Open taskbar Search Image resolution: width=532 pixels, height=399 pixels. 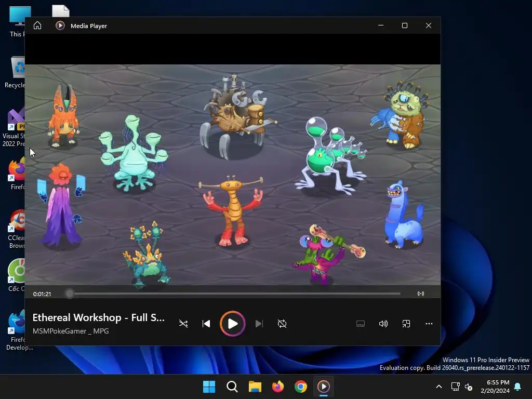[232, 387]
